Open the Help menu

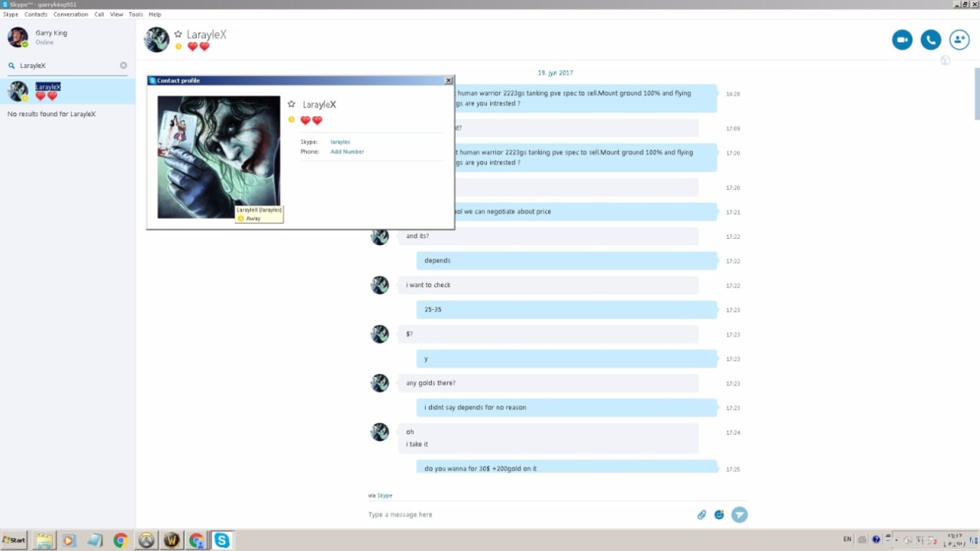pos(155,15)
